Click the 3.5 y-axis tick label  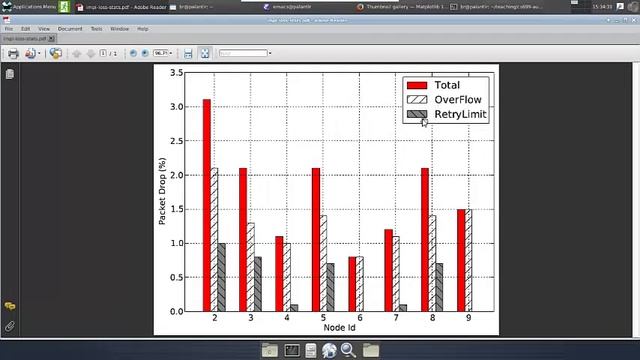click(x=176, y=73)
